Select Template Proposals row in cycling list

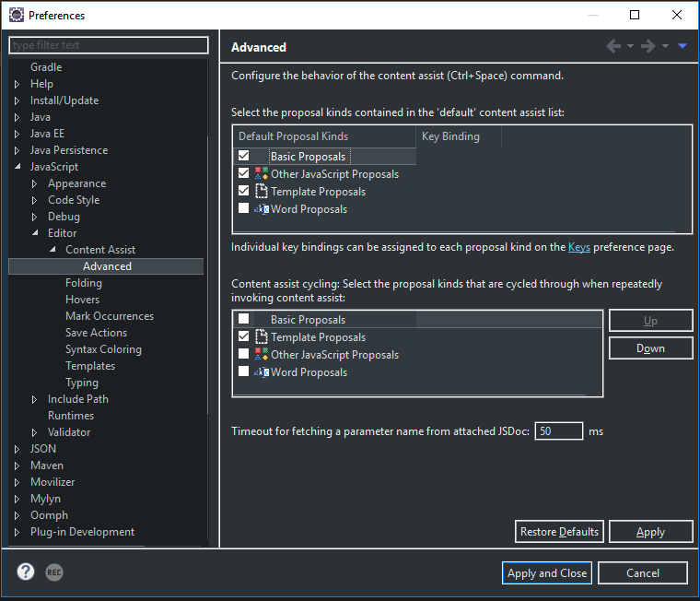pyautogui.click(x=417, y=337)
